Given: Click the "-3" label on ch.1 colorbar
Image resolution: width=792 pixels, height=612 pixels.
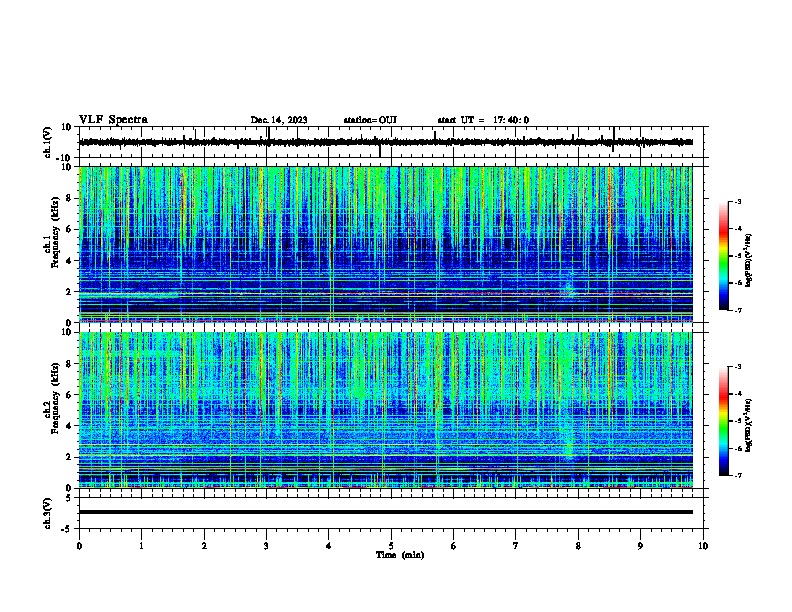Looking at the screenshot, I should pyautogui.click(x=738, y=201).
